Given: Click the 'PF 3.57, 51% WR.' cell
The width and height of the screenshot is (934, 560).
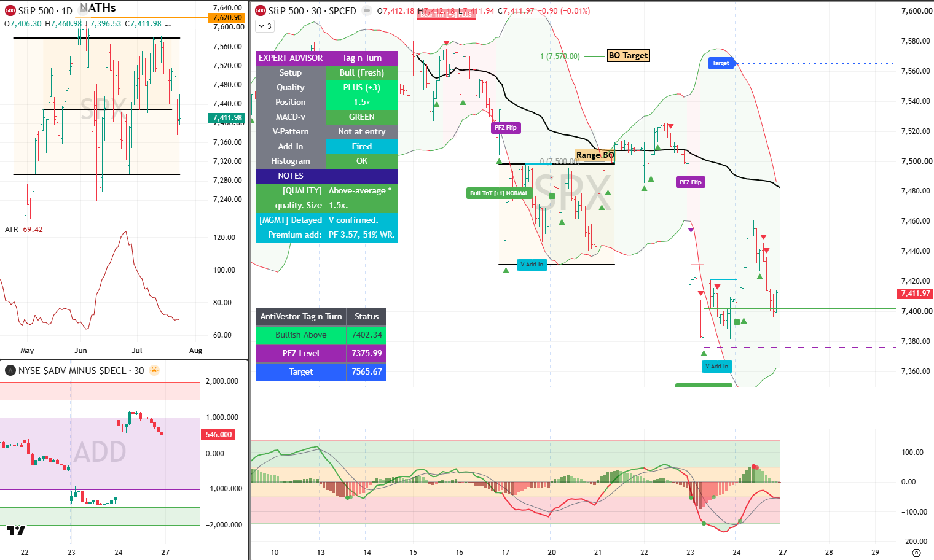Looking at the screenshot, I should tap(361, 235).
